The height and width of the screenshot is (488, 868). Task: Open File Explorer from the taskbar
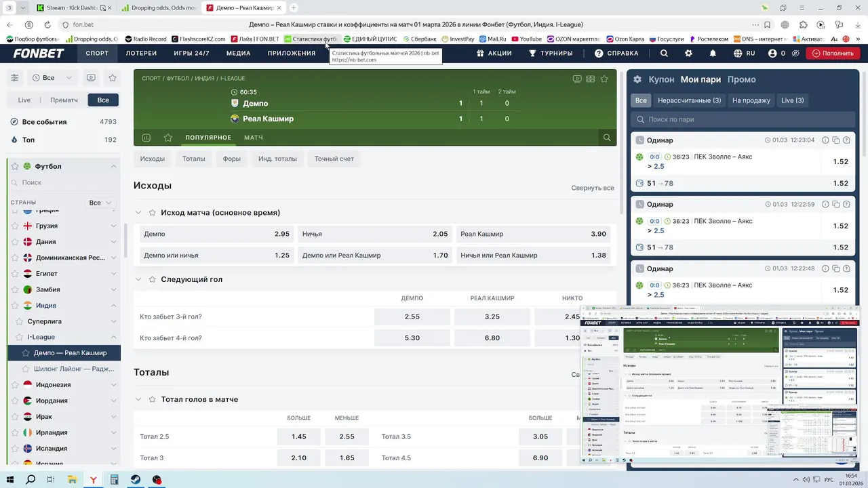(x=72, y=480)
